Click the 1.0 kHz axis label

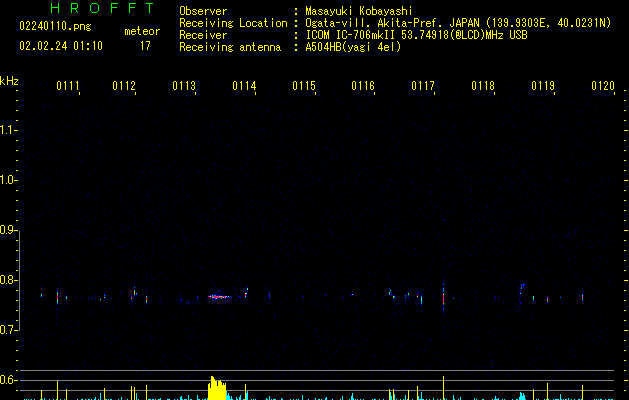pos(8,180)
